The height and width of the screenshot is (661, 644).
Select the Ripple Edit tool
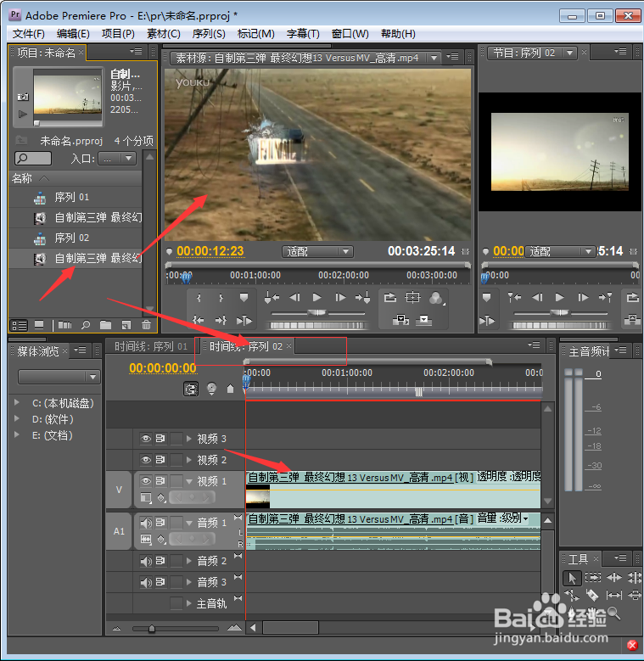614,577
